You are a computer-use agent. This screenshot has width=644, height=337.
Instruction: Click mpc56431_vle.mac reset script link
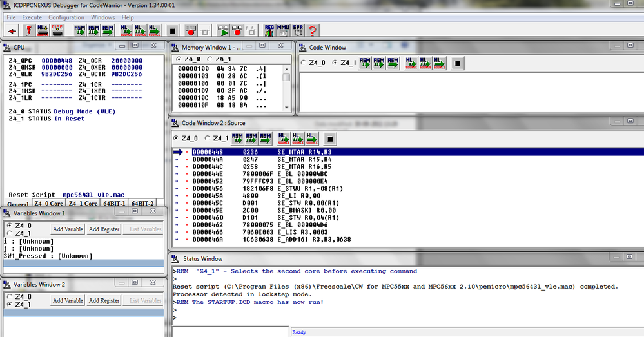(x=93, y=195)
